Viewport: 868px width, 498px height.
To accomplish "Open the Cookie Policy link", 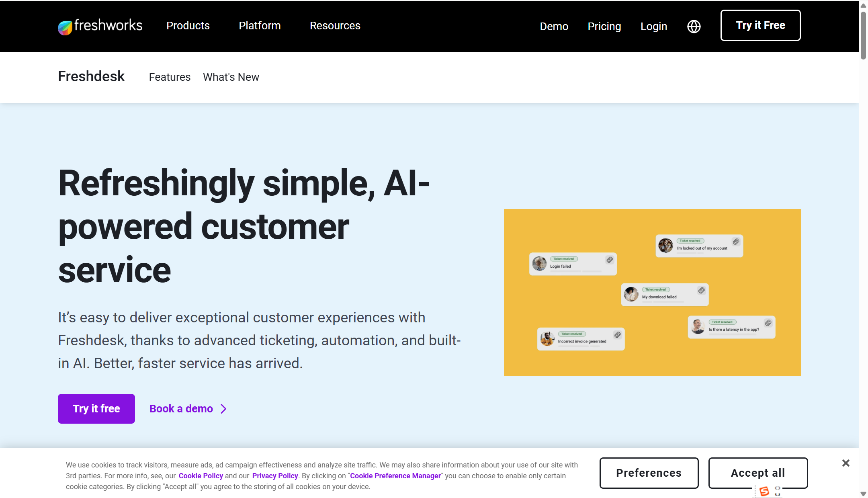I will pos(201,476).
